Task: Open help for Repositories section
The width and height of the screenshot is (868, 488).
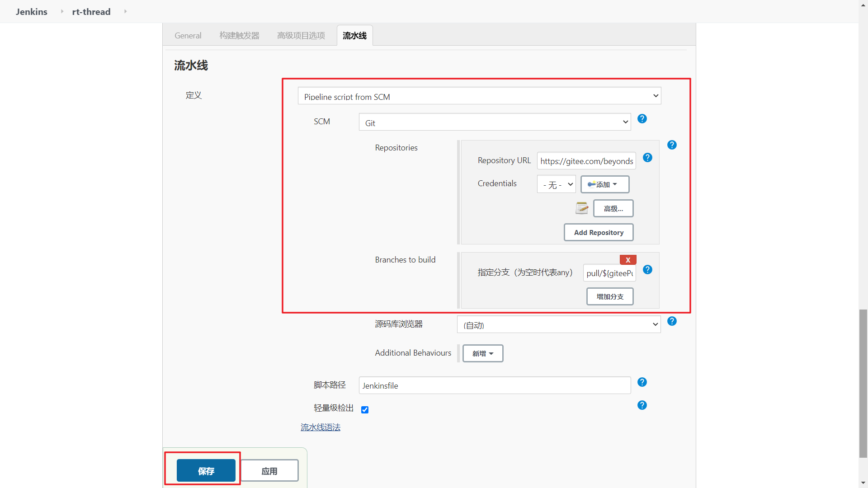Action: [672, 145]
